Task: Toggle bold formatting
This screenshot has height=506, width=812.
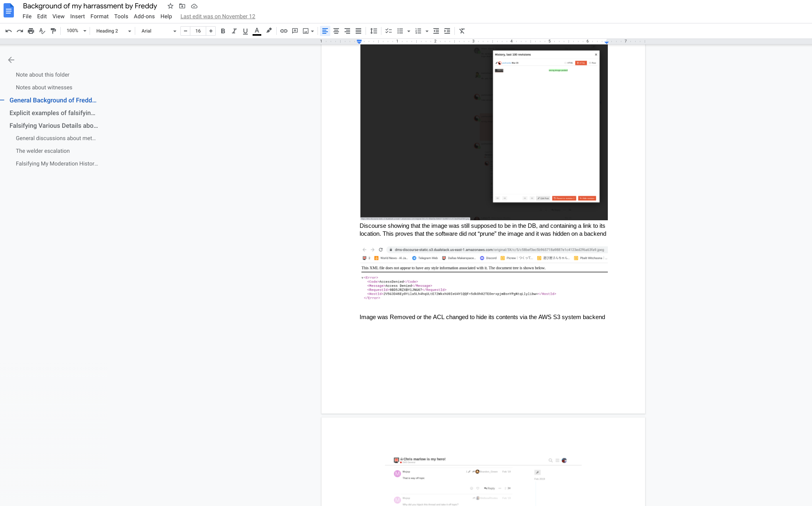Action: coord(223,31)
